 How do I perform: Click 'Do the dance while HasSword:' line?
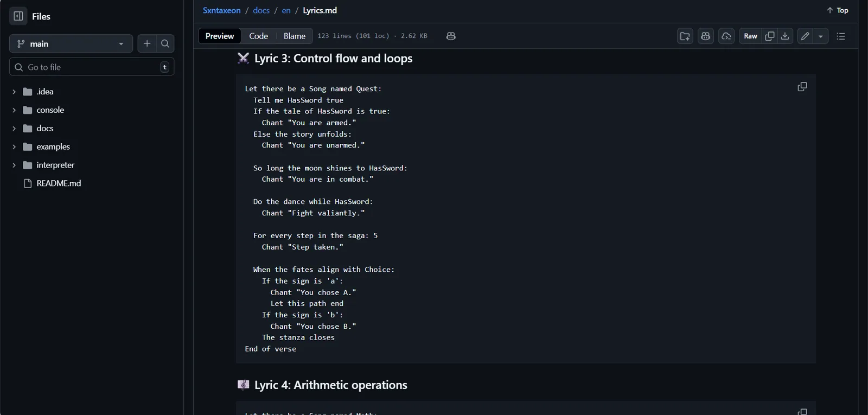pyautogui.click(x=313, y=202)
